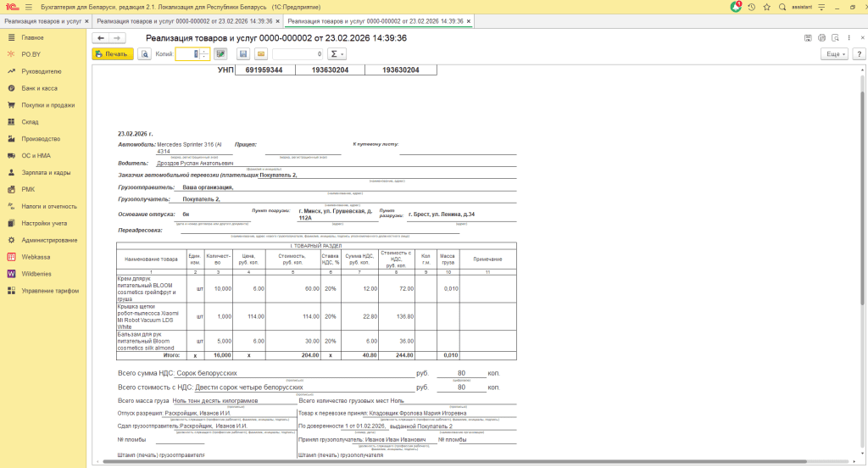Navigate back using the left arrow button

click(x=101, y=38)
